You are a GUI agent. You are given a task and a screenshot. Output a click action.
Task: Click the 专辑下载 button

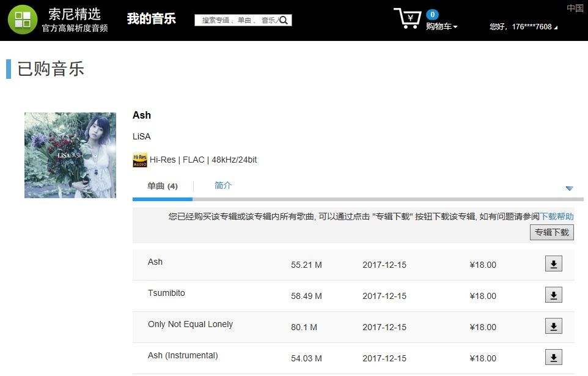tap(551, 232)
